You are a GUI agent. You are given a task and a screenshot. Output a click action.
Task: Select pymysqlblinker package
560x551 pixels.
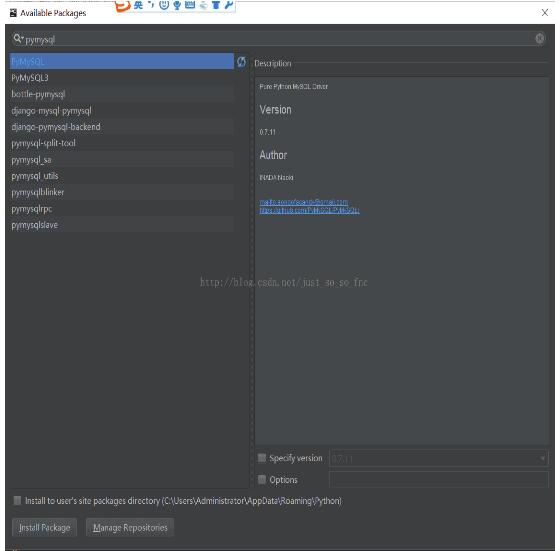click(x=122, y=192)
